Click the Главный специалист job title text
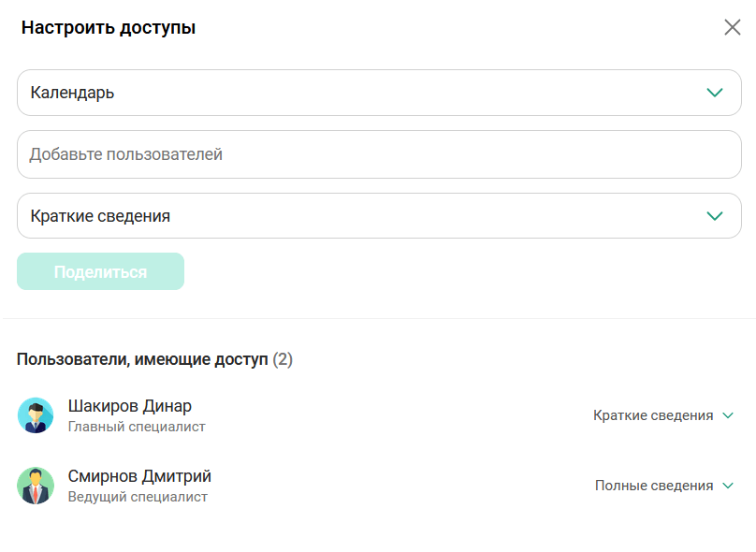The image size is (756, 552). tap(136, 426)
